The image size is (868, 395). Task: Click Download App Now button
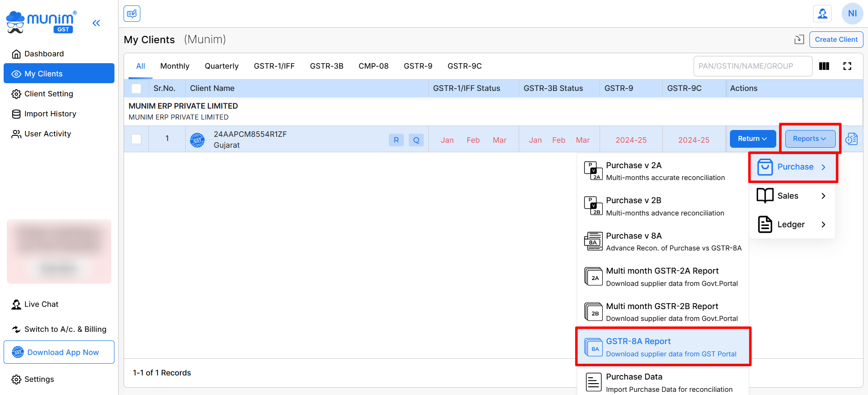59,352
